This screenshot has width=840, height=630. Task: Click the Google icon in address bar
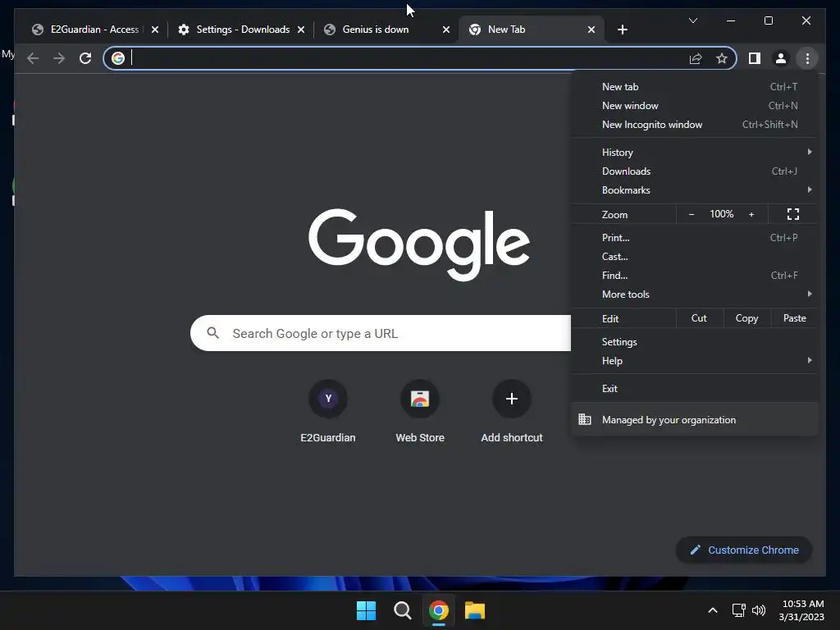pyautogui.click(x=118, y=58)
